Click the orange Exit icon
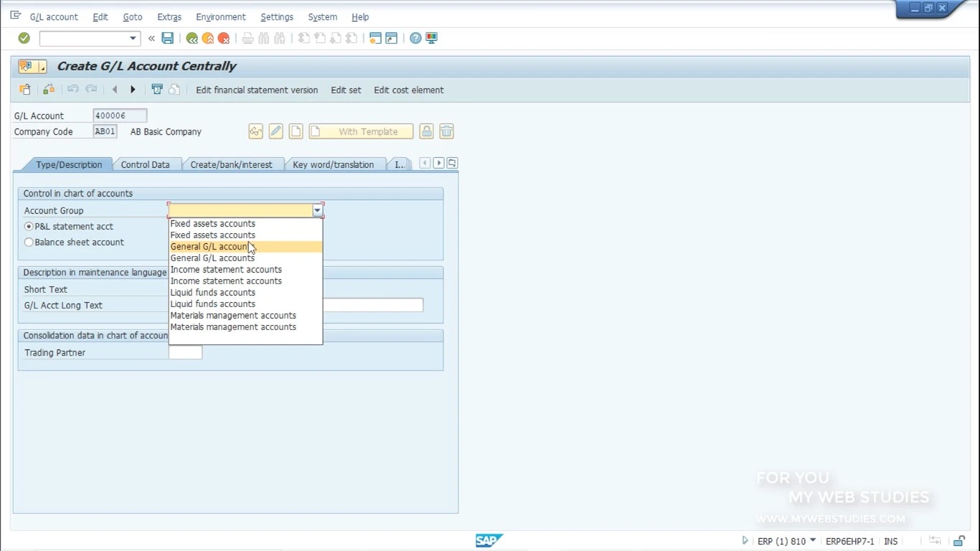 coord(208,38)
